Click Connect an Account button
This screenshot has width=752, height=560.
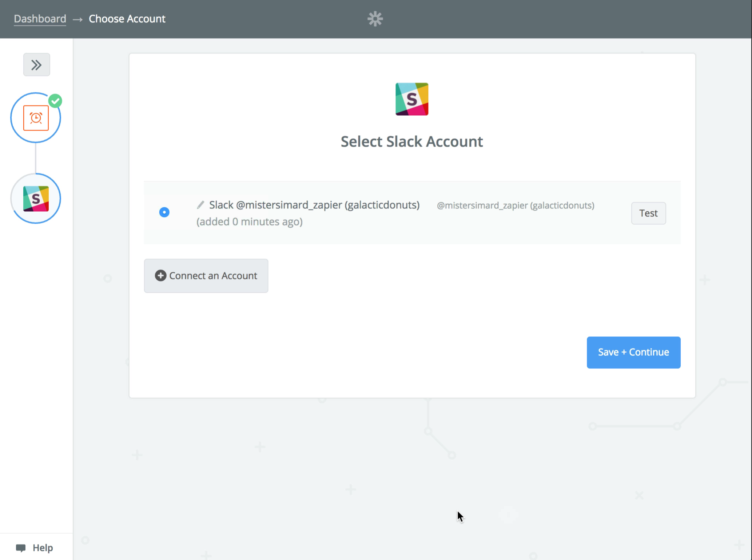click(x=206, y=275)
